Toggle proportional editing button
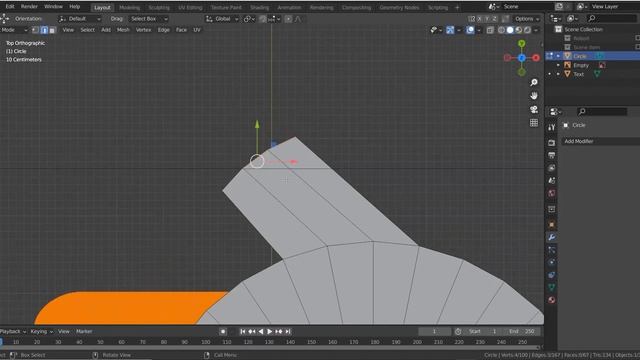 point(288,19)
